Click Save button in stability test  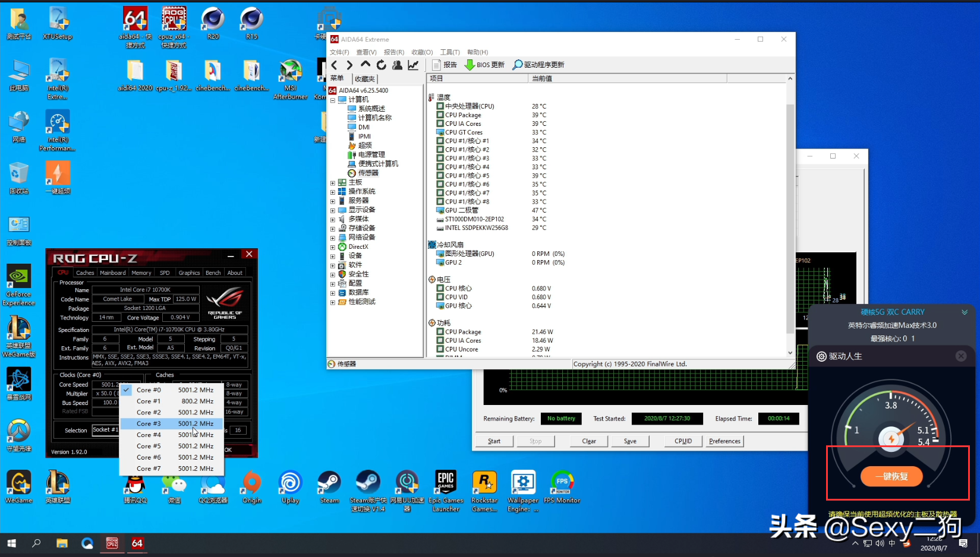(x=631, y=441)
